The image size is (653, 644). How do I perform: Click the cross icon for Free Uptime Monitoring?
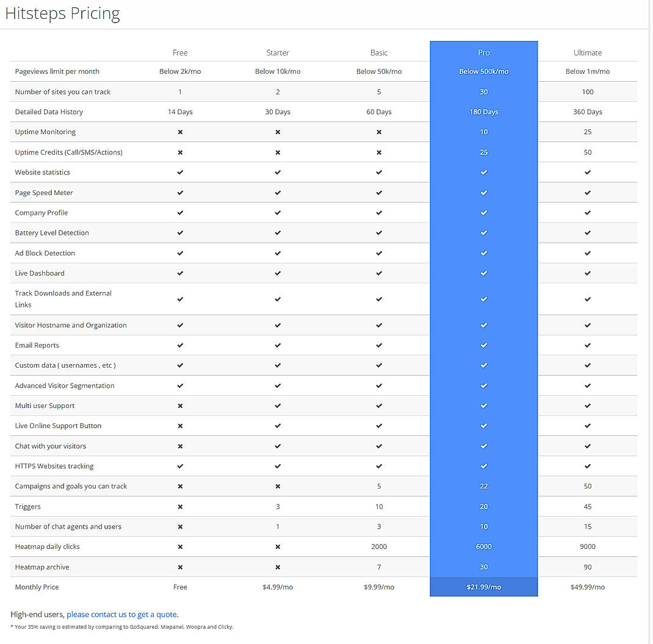[x=180, y=132]
